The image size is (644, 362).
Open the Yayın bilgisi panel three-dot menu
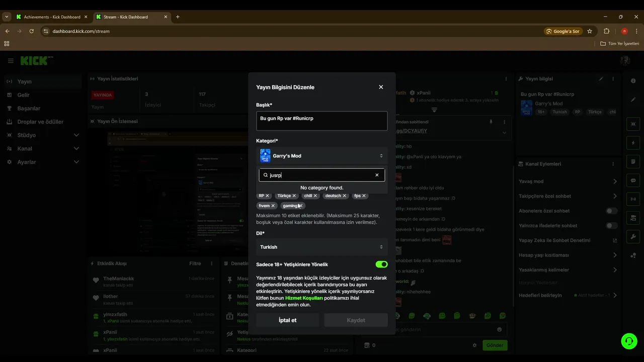pyautogui.click(x=613, y=79)
